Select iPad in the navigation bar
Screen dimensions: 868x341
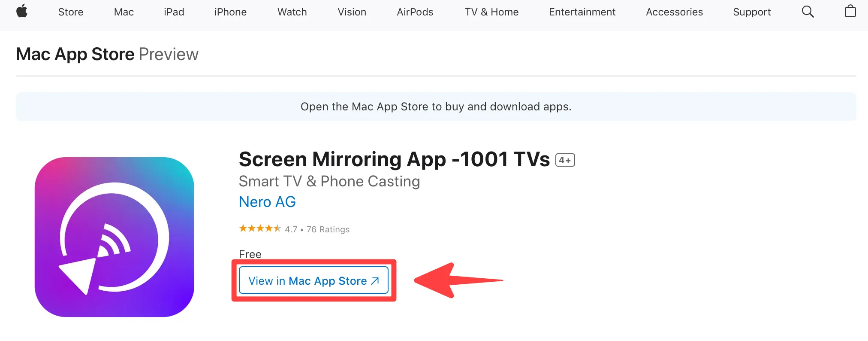pyautogui.click(x=174, y=12)
